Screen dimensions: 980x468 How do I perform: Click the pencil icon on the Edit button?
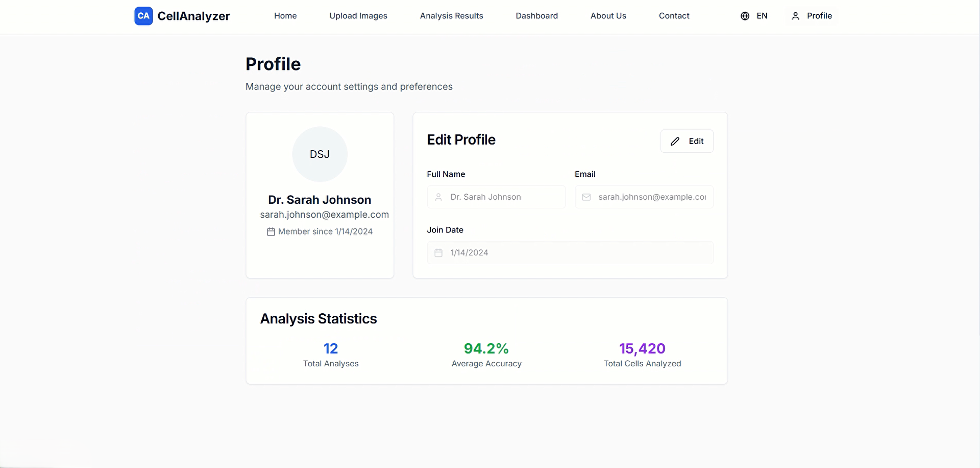[x=675, y=142]
